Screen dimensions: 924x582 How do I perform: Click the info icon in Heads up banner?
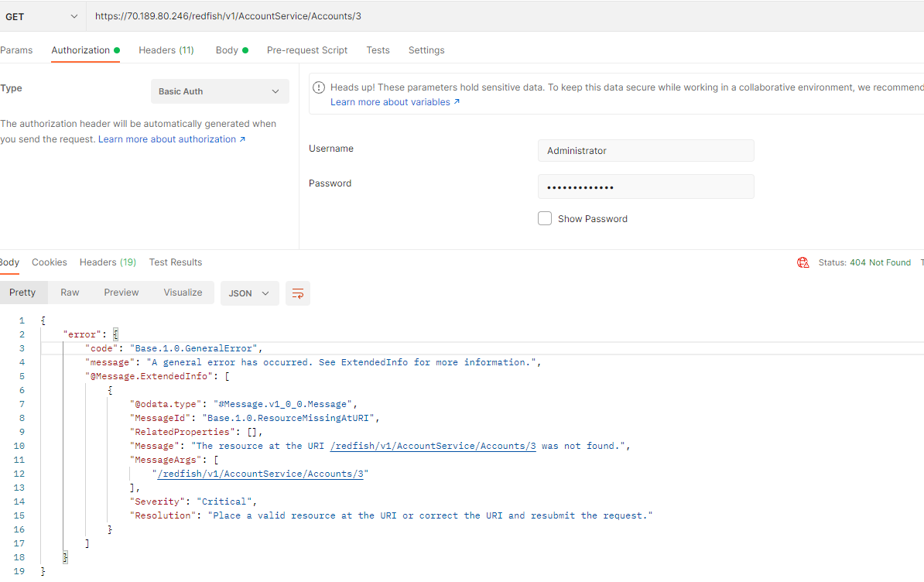coord(319,87)
